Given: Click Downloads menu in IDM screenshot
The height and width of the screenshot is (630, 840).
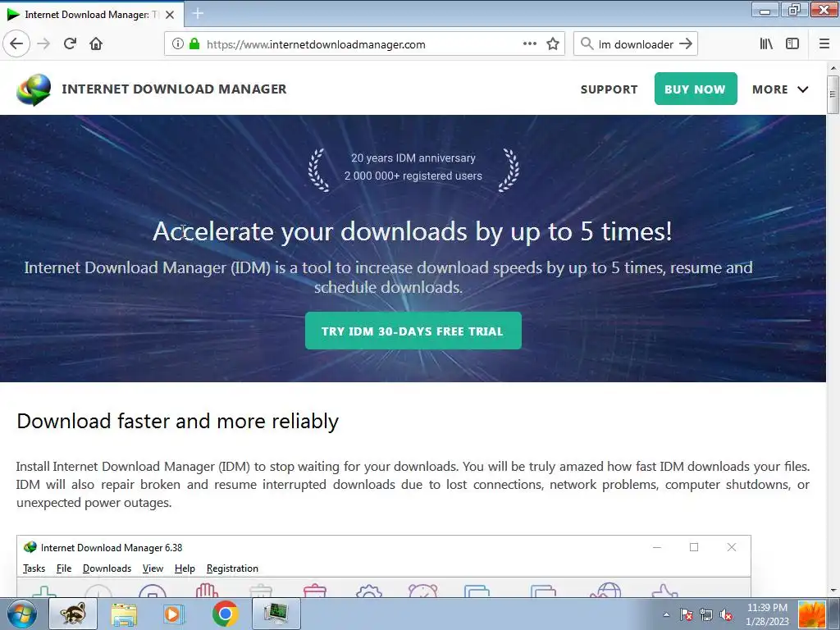Looking at the screenshot, I should (x=107, y=568).
